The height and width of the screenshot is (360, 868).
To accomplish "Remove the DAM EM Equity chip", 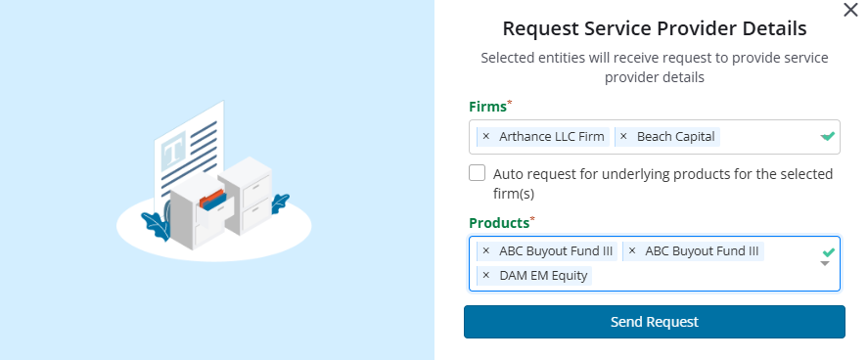I will click(x=486, y=276).
